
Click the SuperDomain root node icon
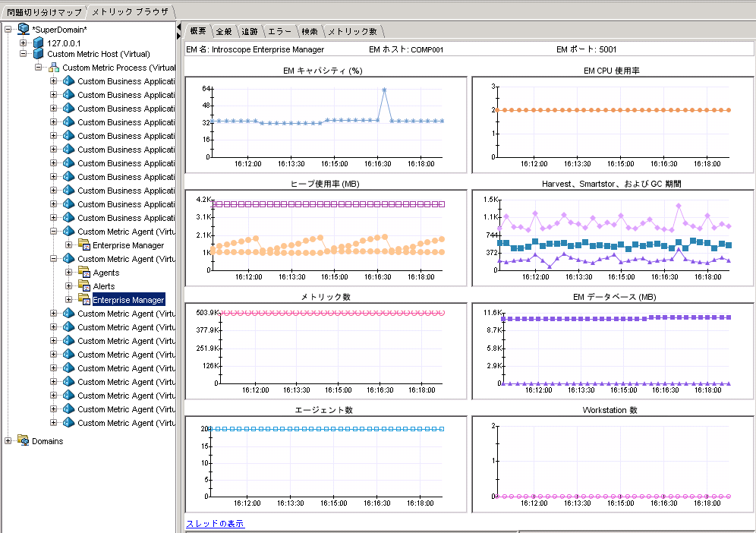pyautogui.click(x=23, y=29)
